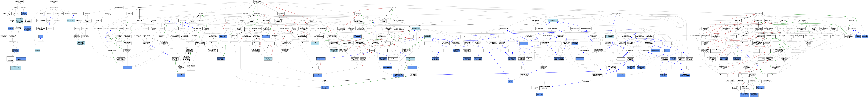The height and width of the screenshot is (97, 868).
Task: Select the 'plasma membrane' node
Action: click(71, 21)
